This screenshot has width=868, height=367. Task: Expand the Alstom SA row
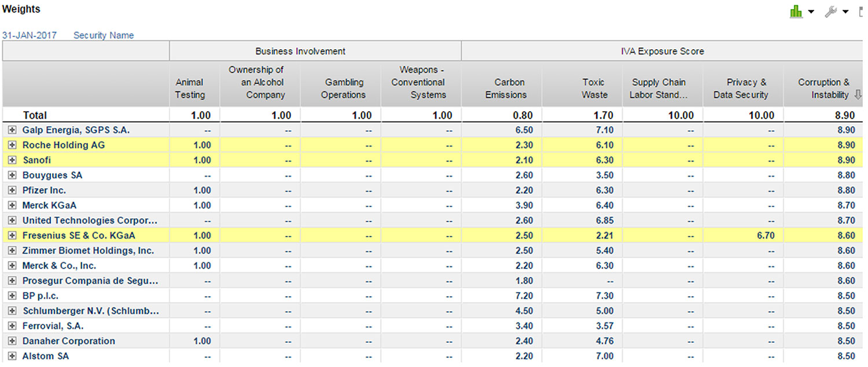click(12, 356)
